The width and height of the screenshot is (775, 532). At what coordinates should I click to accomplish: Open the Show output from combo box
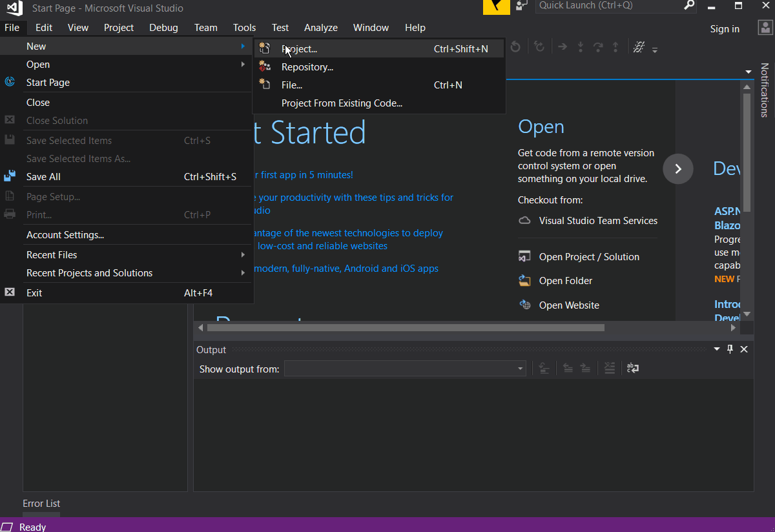(x=405, y=369)
